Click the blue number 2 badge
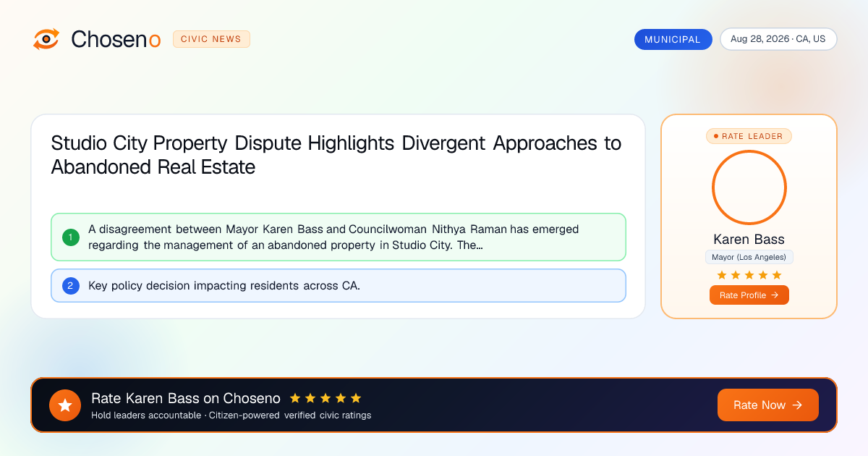This screenshot has width=868, height=456. click(x=71, y=285)
